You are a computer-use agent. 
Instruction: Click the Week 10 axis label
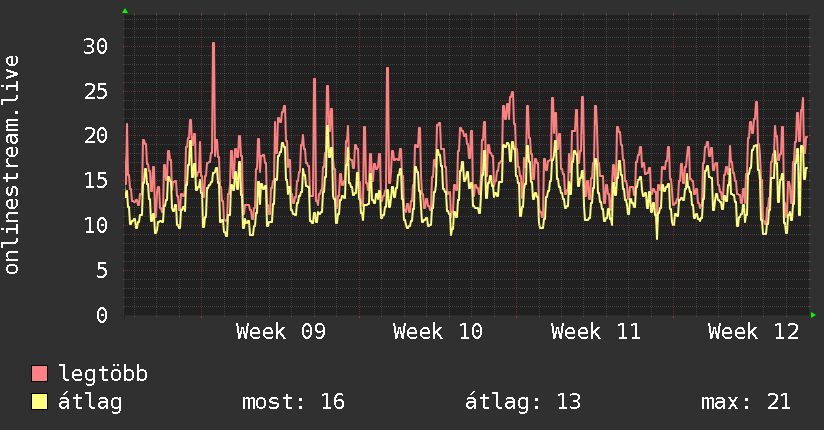click(x=438, y=332)
